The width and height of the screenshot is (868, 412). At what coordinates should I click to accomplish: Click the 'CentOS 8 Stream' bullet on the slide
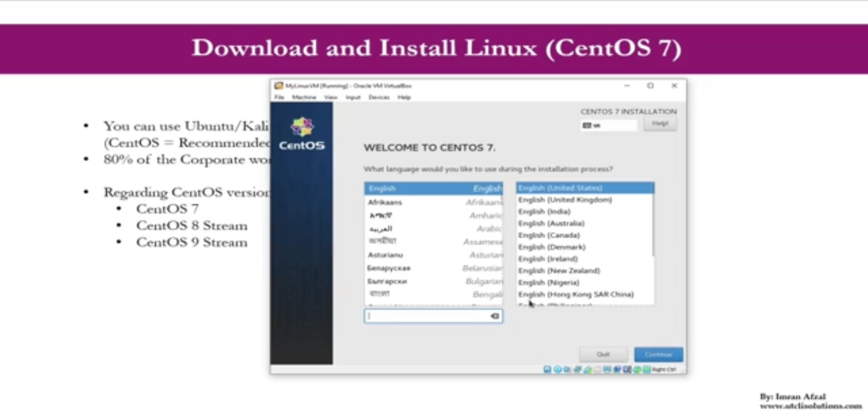click(192, 226)
